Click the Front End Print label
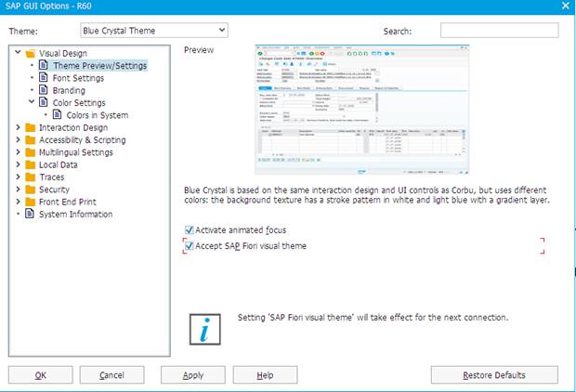Image resolution: width=576 pixels, height=392 pixels. pos(68,203)
